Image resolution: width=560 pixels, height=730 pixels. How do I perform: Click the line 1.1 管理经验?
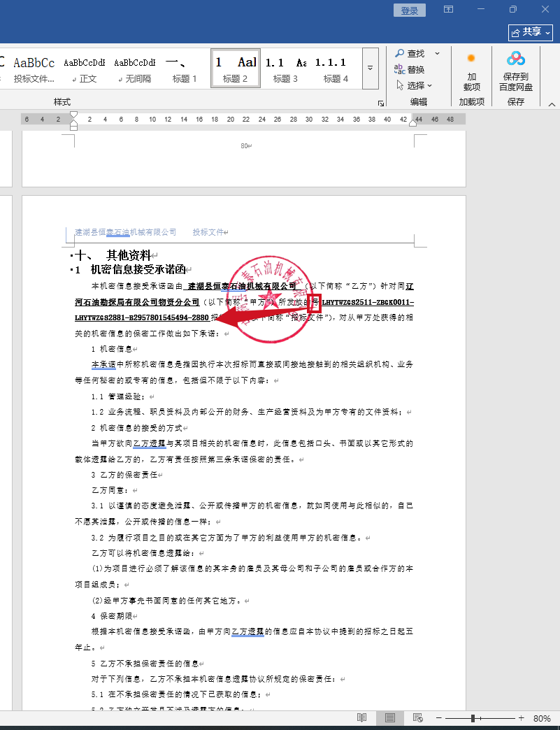(118, 396)
